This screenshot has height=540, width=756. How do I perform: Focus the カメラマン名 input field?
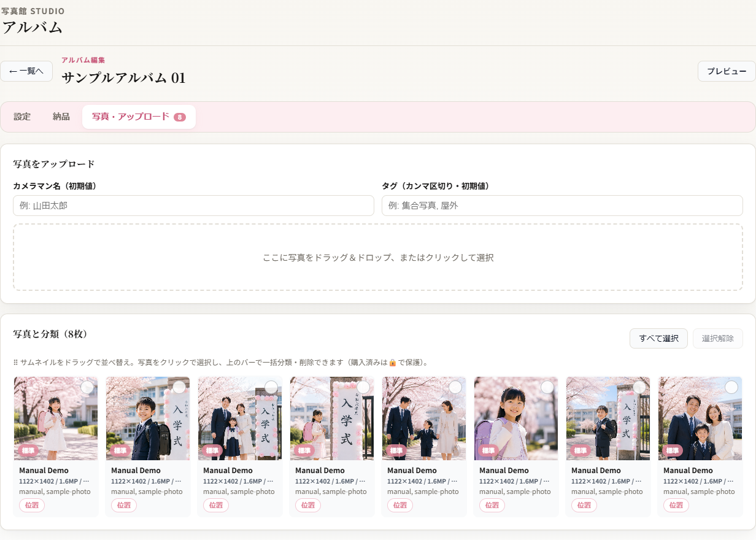pos(193,206)
